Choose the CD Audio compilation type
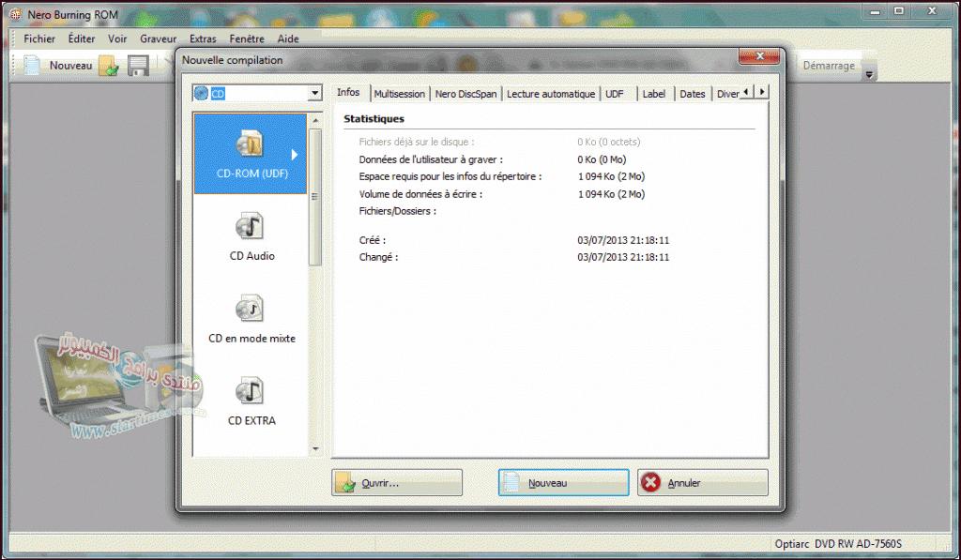Screen dimensions: 961x560 pyautogui.click(x=252, y=235)
